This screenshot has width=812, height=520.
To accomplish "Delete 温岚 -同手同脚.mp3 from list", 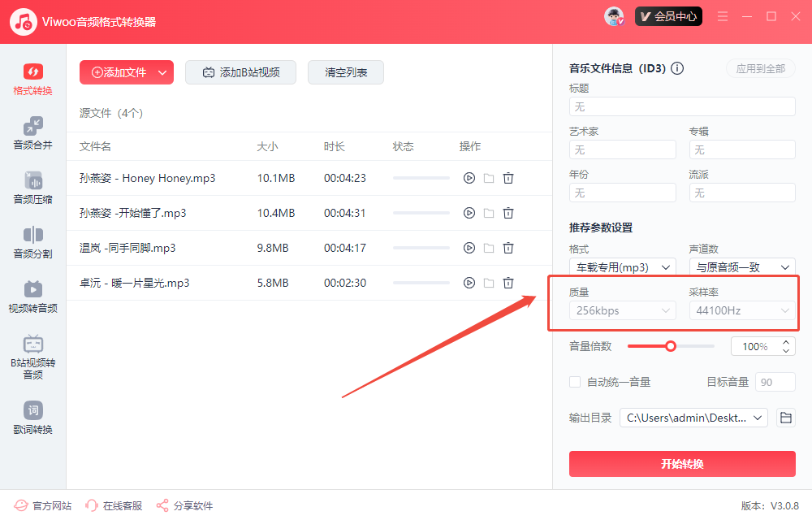I will (508, 248).
